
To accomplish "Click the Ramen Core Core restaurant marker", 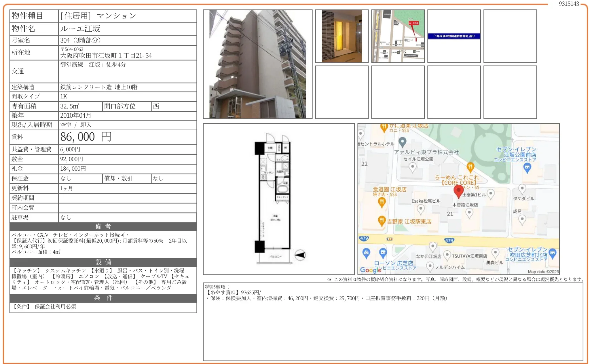I will (470, 167).
